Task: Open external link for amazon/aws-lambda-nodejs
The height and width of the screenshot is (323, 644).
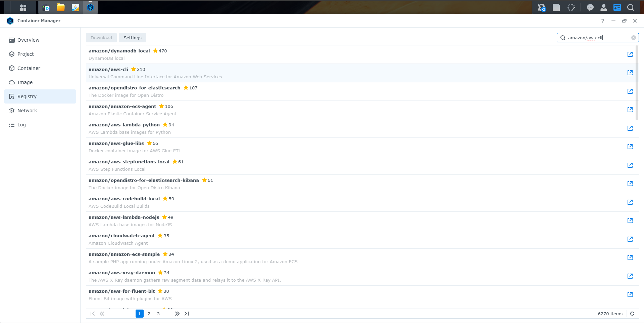Action: click(x=630, y=221)
